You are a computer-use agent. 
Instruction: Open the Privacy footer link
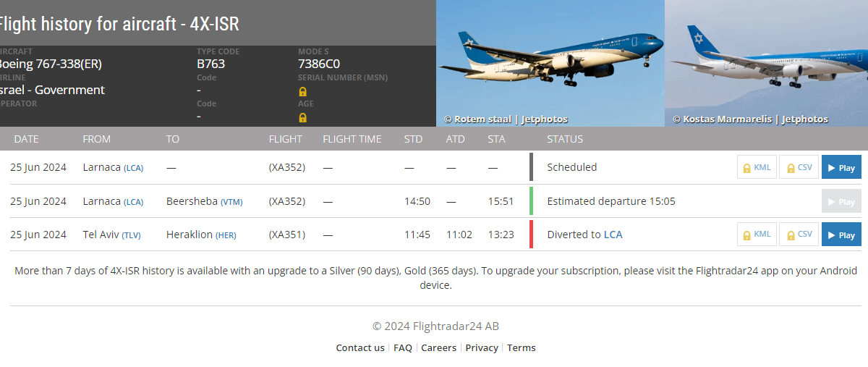(x=482, y=348)
